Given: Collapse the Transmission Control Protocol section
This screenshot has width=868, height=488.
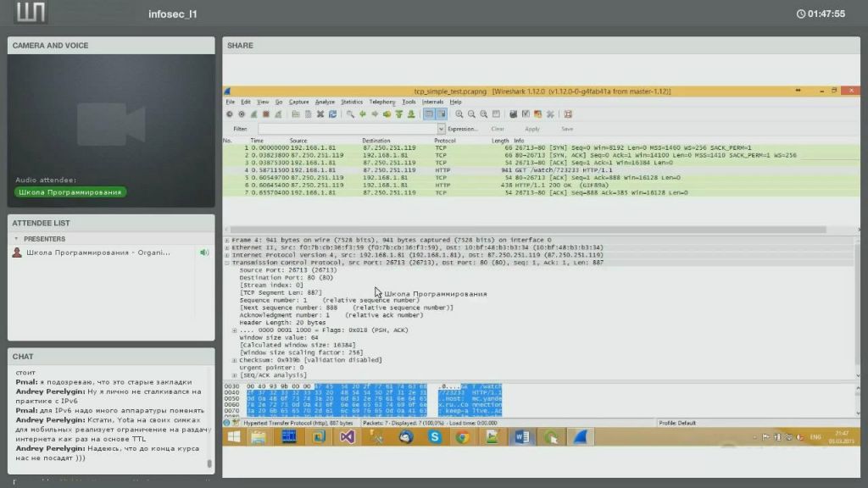Looking at the screenshot, I should click(226, 263).
